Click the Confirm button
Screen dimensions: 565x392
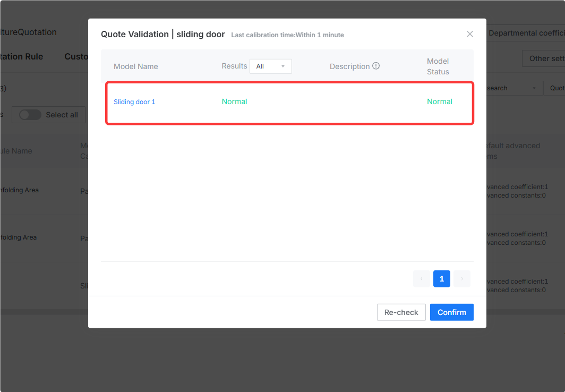(x=451, y=312)
